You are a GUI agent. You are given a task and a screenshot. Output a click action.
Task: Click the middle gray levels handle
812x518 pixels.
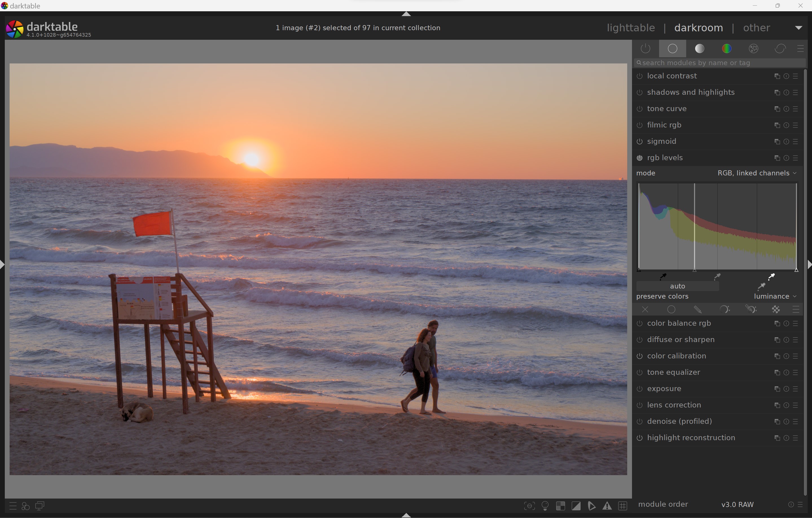click(694, 270)
